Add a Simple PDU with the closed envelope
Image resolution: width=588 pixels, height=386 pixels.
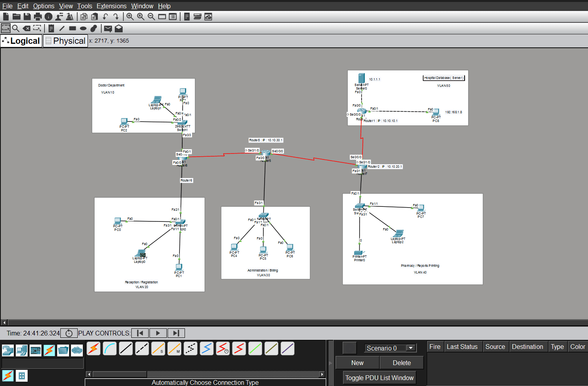coord(108,28)
